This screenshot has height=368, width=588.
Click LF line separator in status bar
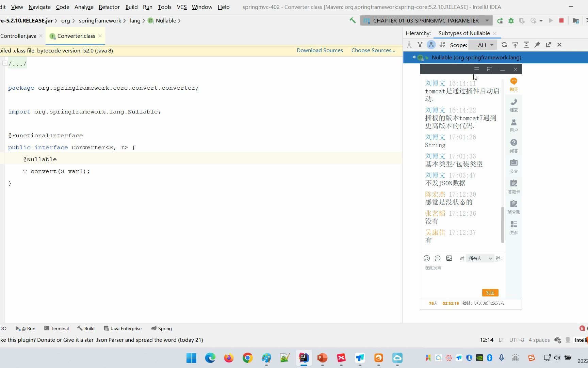[x=501, y=340]
